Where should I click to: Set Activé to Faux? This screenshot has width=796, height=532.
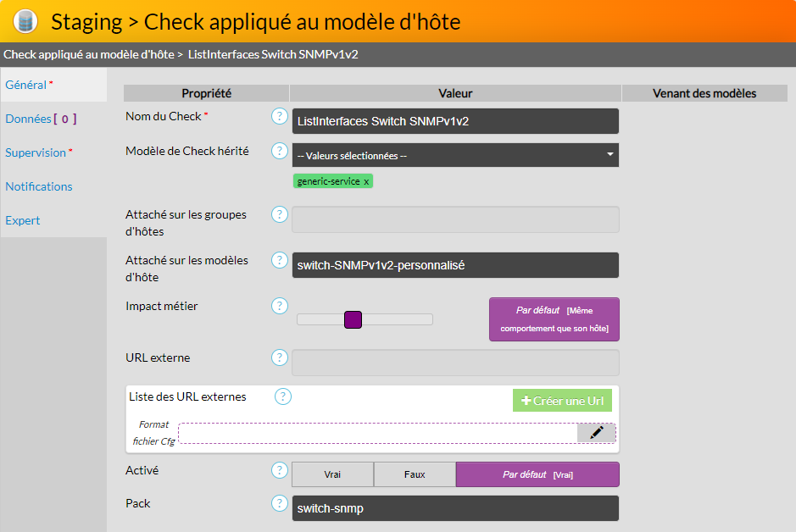[x=415, y=474]
